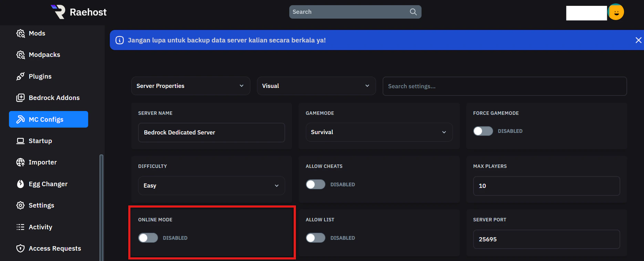Viewport: 644px width, 261px height.
Task: Click the Plugins plug icon
Action: click(21, 77)
